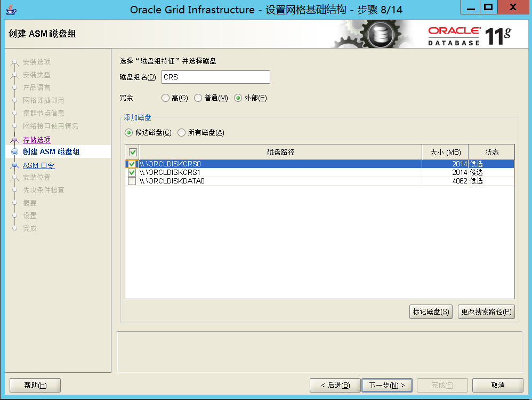532x400 pixels.
Task: Click the 标记磁盘(S) button
Action: [431, 311]
